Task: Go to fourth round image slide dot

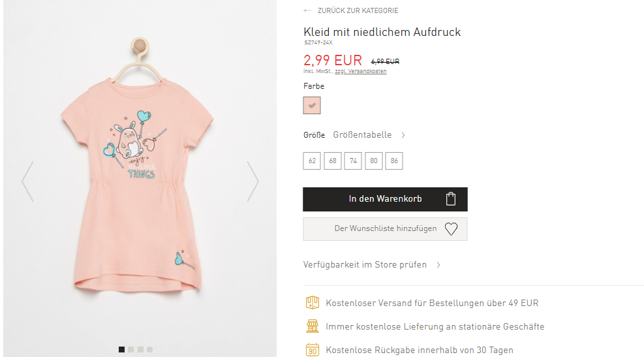Action: [149, 349]
